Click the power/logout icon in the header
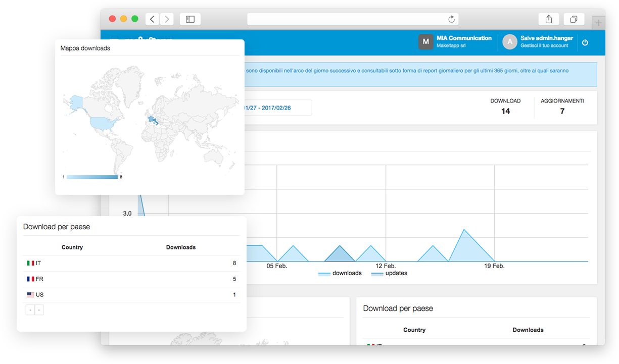Image resolution: width=619 pixels, height=364 pixels. pyautogui.click(x=585, y=42)
